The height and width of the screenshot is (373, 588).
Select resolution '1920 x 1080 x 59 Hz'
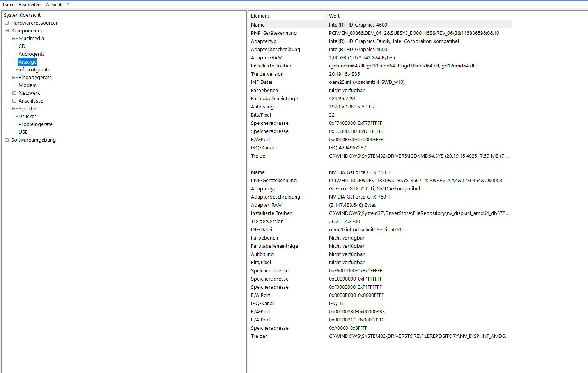click(352, 107)
